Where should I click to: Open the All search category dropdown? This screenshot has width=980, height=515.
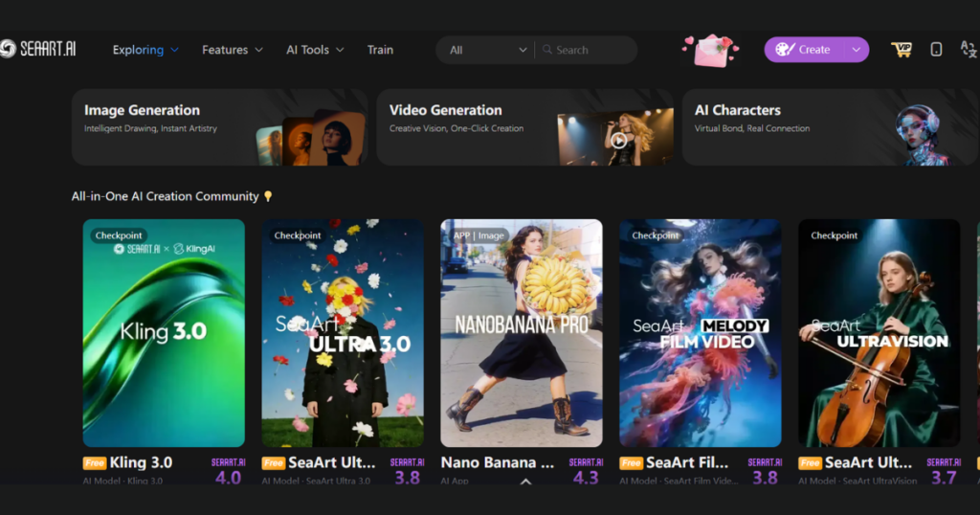(x=487, y=50)
